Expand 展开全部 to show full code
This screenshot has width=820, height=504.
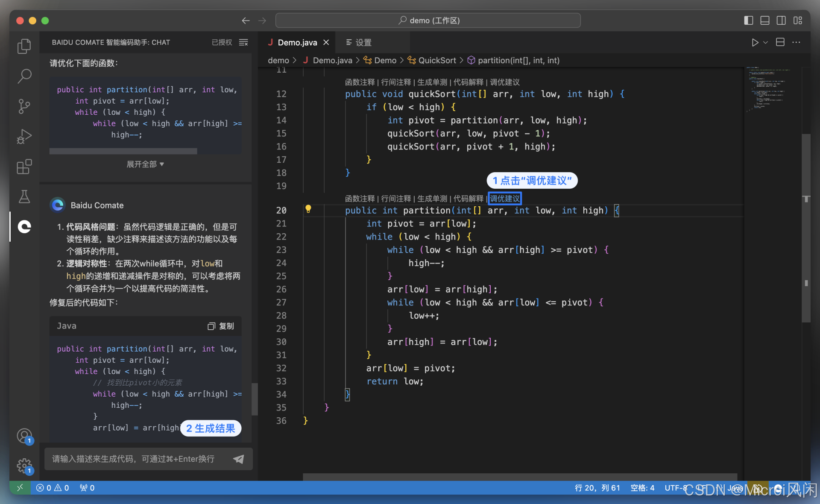coord(145,164)
